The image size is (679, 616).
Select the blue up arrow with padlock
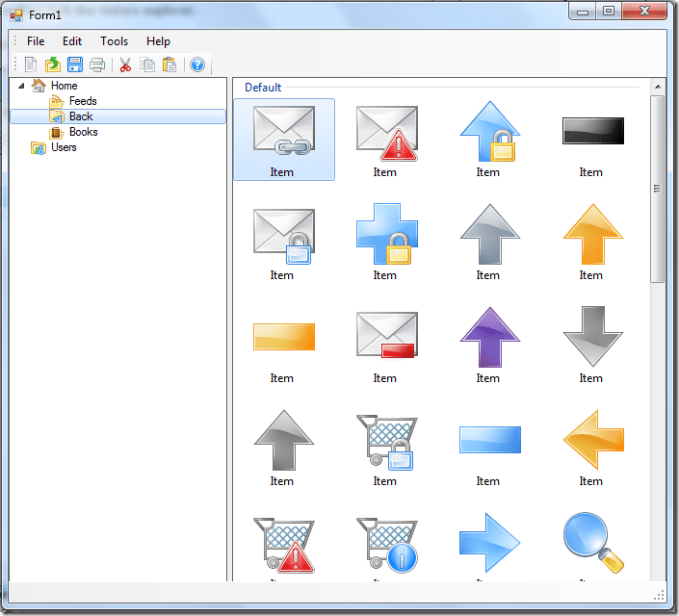(490, 140)
